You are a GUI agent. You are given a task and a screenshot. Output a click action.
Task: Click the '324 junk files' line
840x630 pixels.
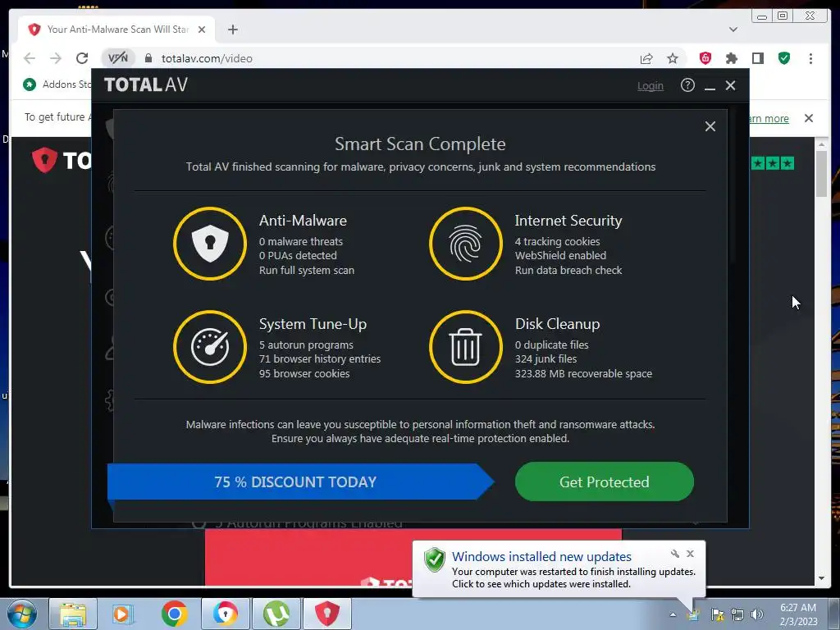546,359
